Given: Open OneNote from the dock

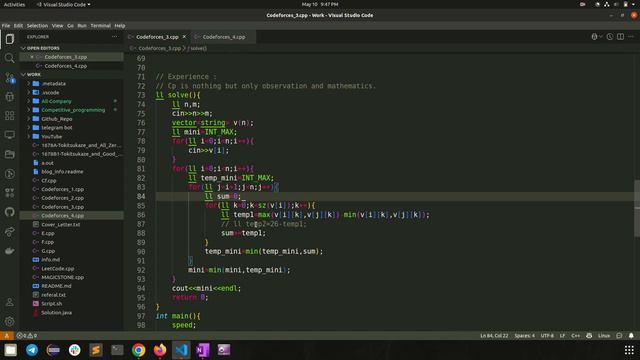Looking at the screenshot, I should coord(203,350).
